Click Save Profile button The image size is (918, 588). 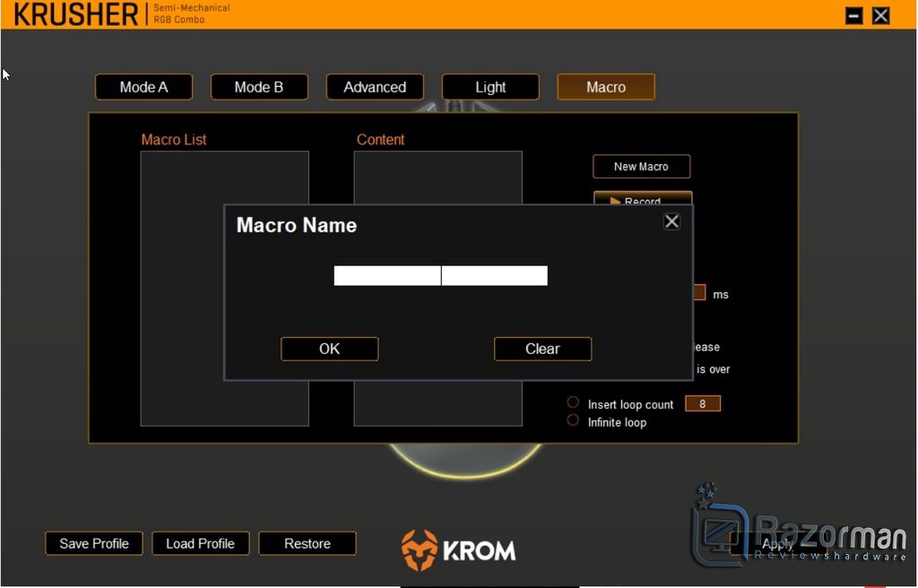tap(94, 543)
